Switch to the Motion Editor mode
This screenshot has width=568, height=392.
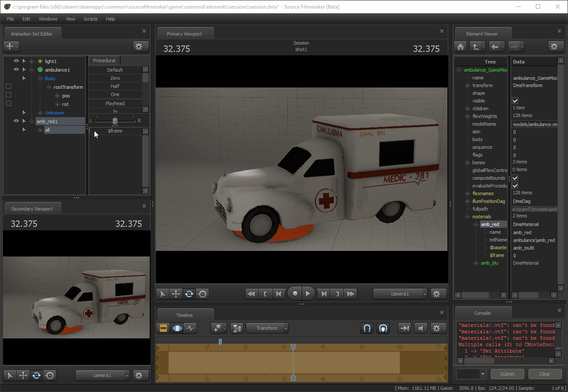(177, 328)
